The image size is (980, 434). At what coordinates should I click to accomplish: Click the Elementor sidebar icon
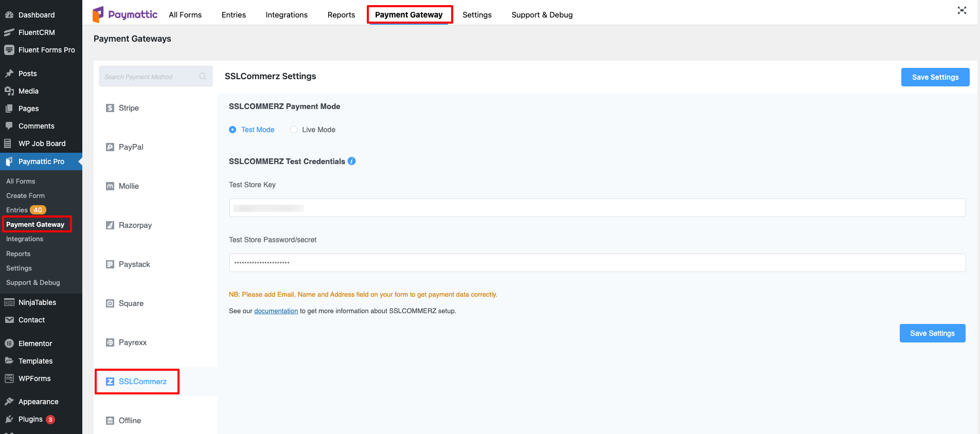(9, 343)
